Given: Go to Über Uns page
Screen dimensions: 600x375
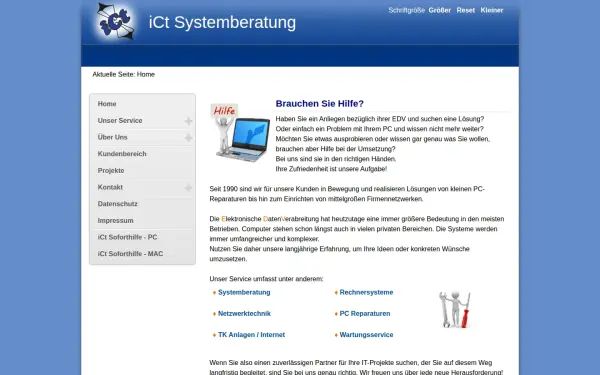Looking at the screenshot, I should (x=112, y=137).
